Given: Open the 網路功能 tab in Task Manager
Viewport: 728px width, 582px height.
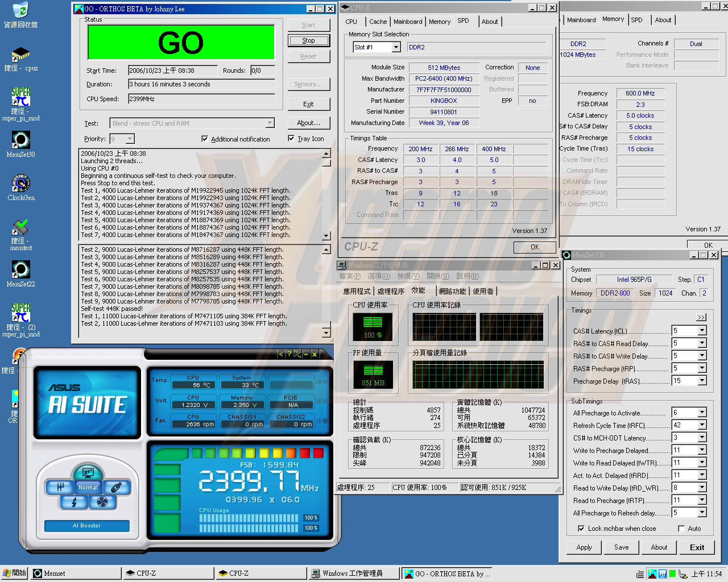Looking at the screenshot, I should coord(452,291).
